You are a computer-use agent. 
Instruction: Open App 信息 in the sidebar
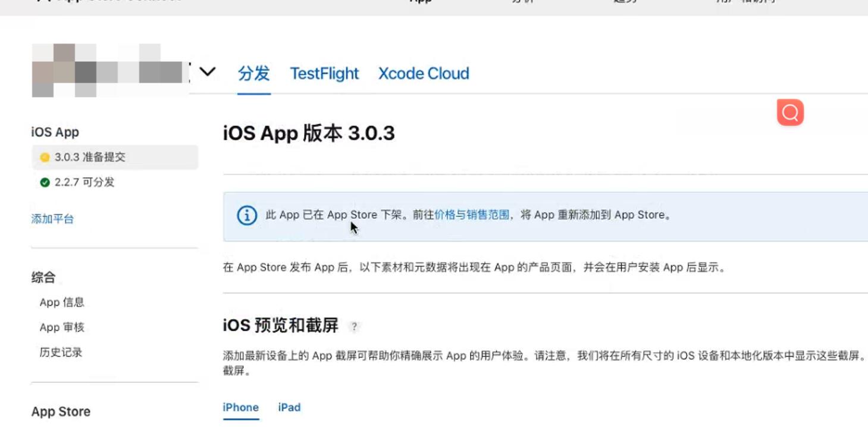tap(62, 302)
